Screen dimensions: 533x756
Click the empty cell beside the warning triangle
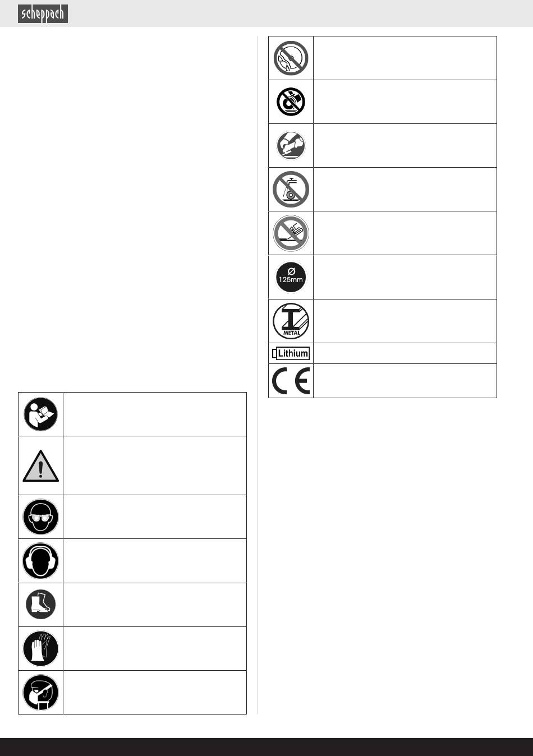(x=154, y=465)
